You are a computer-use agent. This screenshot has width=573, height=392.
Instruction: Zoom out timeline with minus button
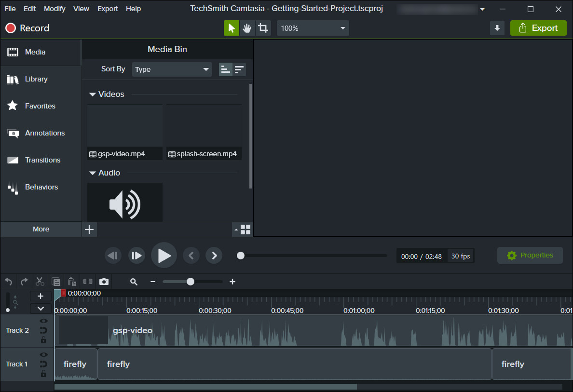[x=153, y=282]
